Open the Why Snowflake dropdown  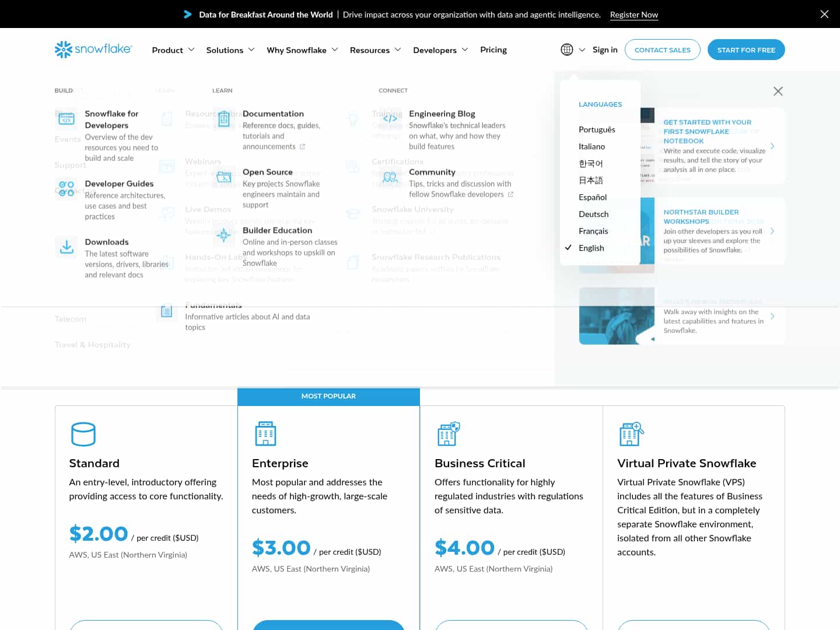tap(302, 50)
